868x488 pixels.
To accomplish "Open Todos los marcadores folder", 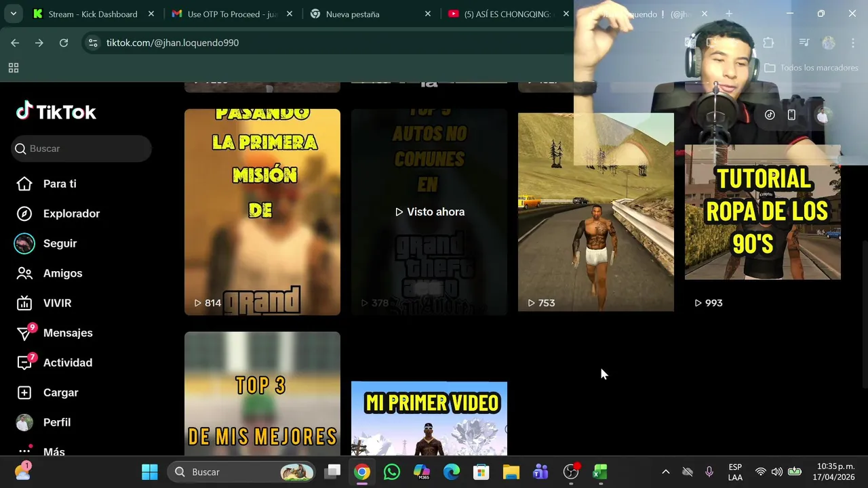I will (x=811, y=68).
